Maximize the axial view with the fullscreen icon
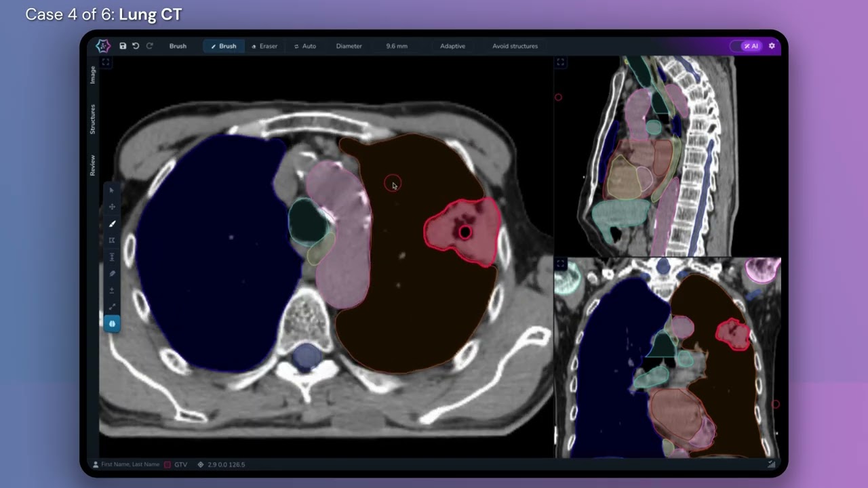The width and height of the screenshot is (868, 488). click(x=106, y=62)
